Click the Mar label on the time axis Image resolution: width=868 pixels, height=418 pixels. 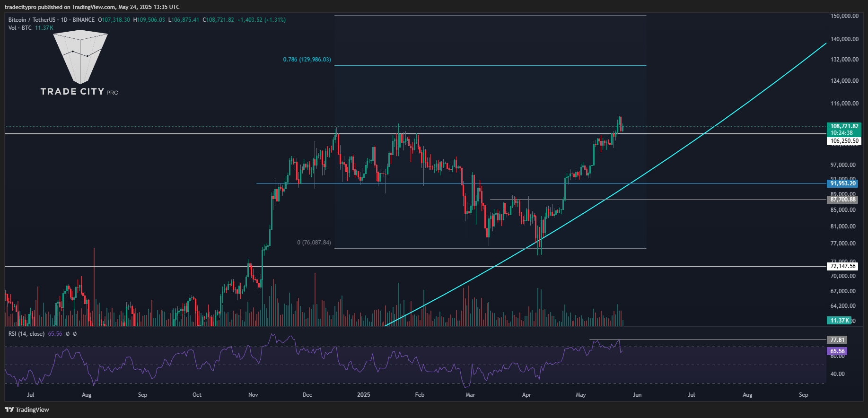[470, 395]
